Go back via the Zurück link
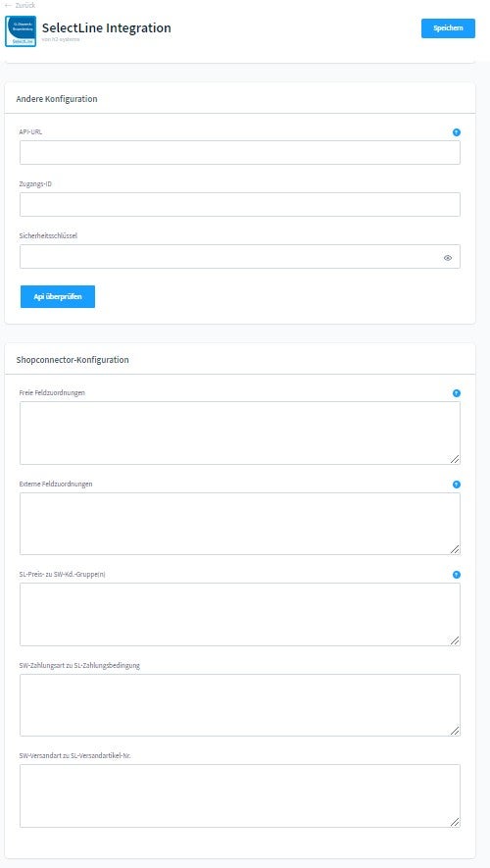The width and height of the screenshot is (490, 868). click(x=20, y=5)
